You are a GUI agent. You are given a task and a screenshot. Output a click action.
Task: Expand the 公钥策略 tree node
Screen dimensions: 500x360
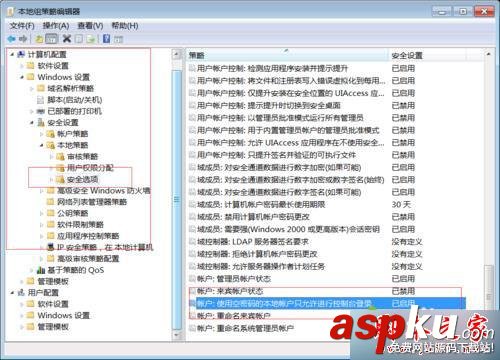(x=42, y=213)
